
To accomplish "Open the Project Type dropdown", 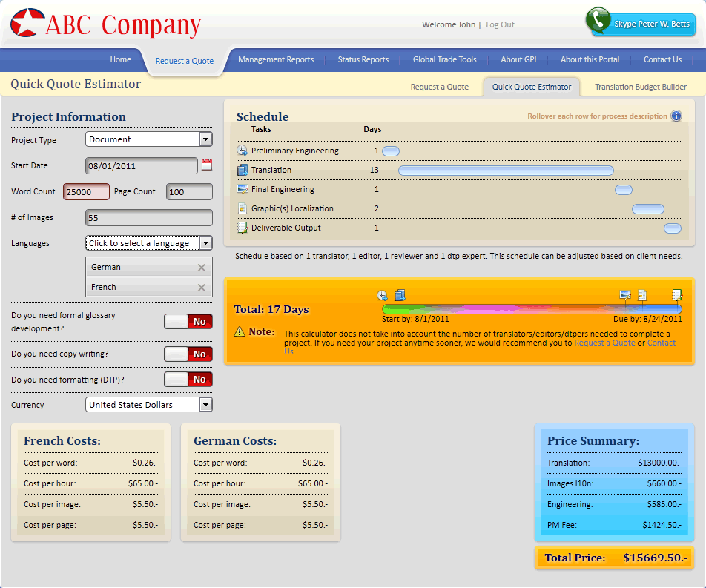I will point(205,139).
